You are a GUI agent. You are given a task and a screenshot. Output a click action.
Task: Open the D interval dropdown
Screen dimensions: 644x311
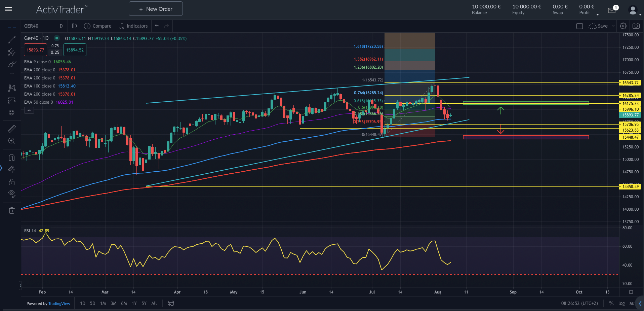point(61,26)
